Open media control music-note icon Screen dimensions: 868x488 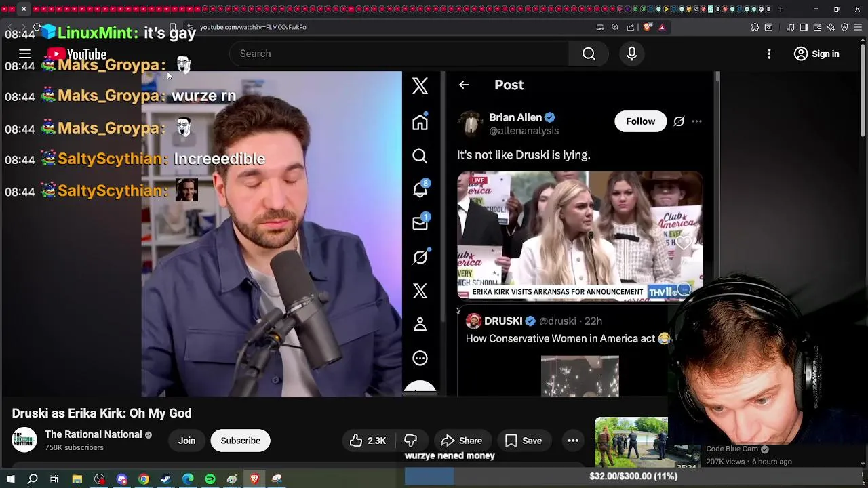click(x=790, y=27)
